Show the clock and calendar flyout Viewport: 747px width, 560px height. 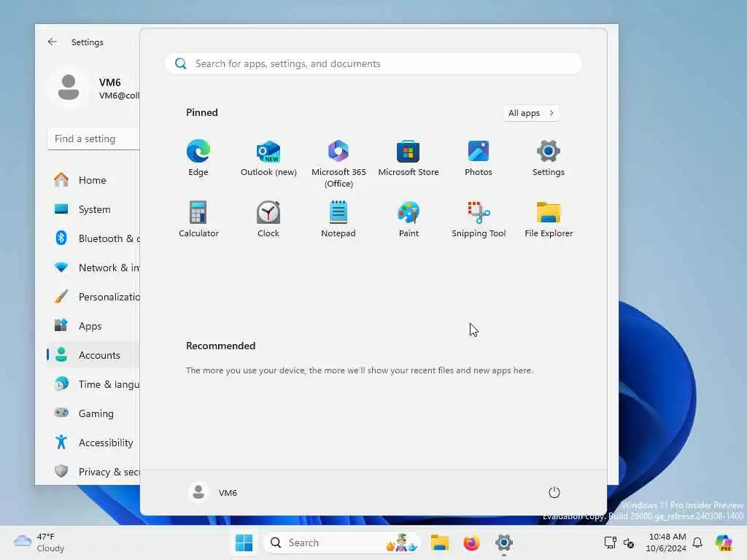point(666,542)
